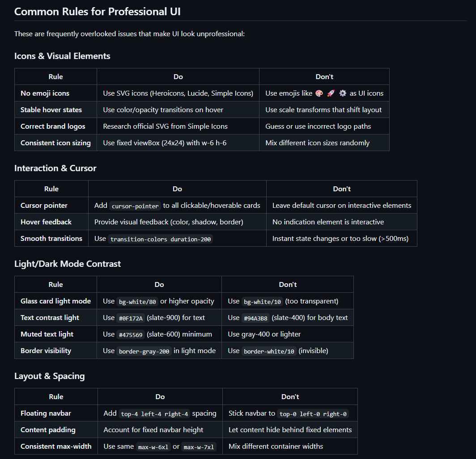The height and width of the screenshot is (459, 476).
Task: Select the transition-colors duration-200 code
Action: click(160, 239)
